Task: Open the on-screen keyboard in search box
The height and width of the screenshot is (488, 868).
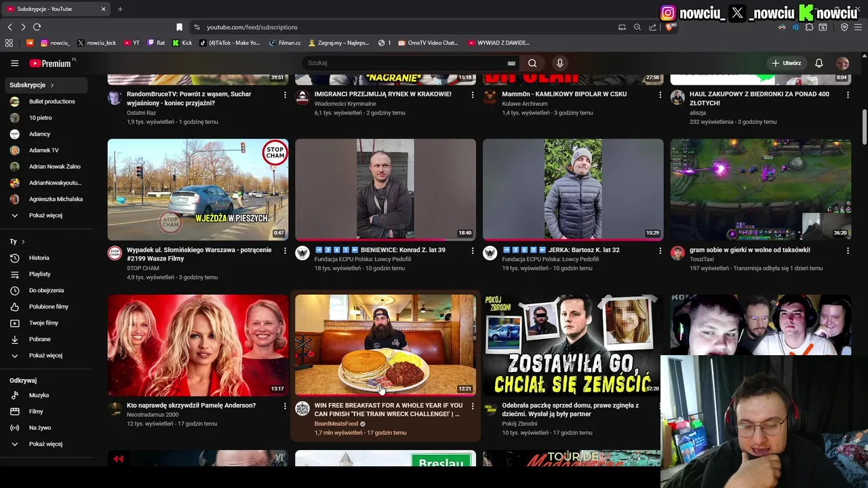Action: [511, 63]
